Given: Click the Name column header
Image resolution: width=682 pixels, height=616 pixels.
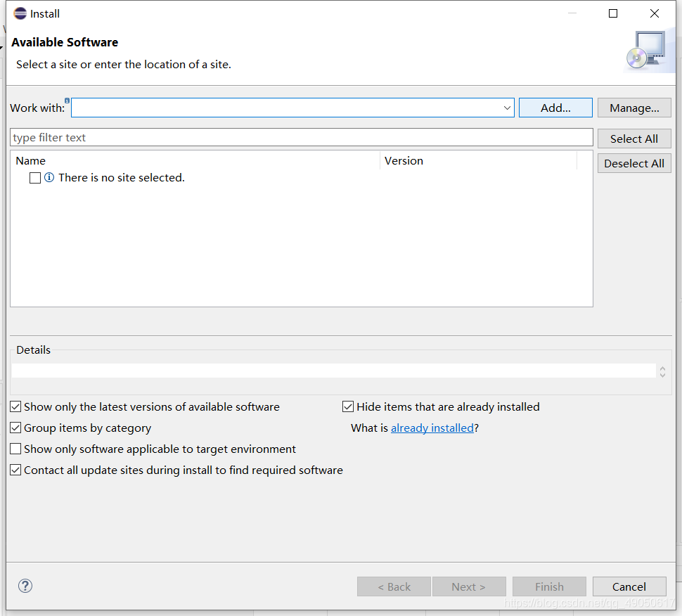Looking at the screenshot, I should [195, 161].
